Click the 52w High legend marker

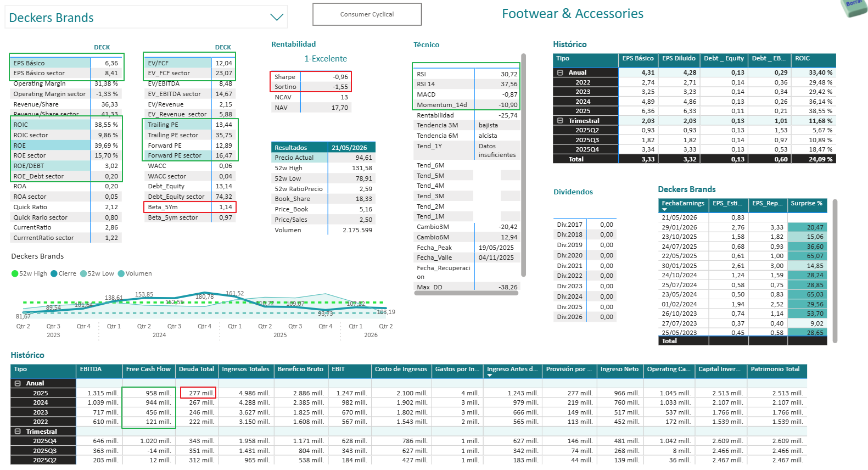pyautogui.click(x=15, y=273)
